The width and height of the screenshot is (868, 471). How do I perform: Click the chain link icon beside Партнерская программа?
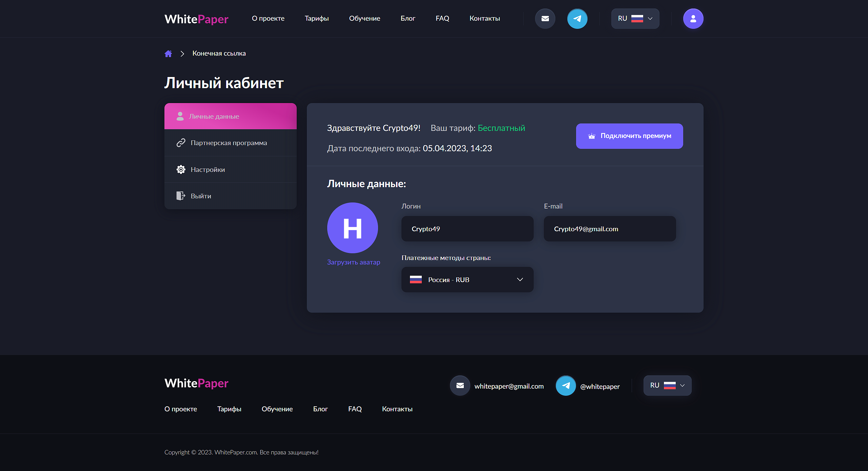pyautogui.click(x=181, y=143)
